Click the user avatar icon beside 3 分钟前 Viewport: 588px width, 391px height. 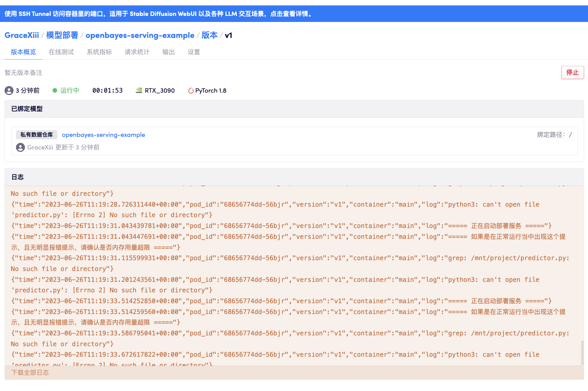pyautogui.click(x=9, y=91)
